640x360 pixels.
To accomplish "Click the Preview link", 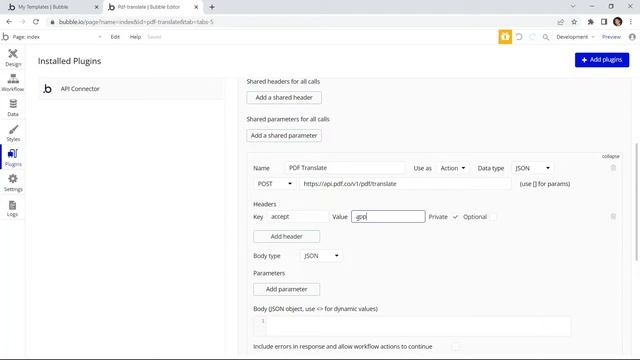I will [x=611, y=37].
